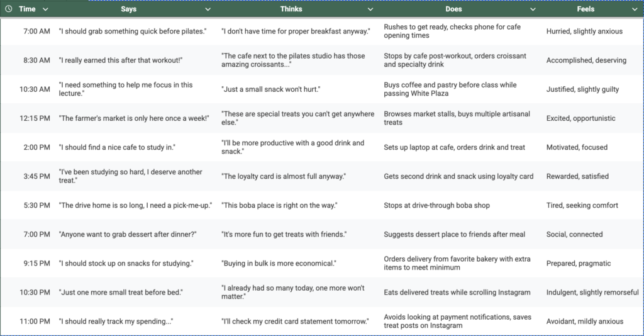Click the clock icon in Time header
This screenshot has width=644, height=336.
tap(9, 9)
